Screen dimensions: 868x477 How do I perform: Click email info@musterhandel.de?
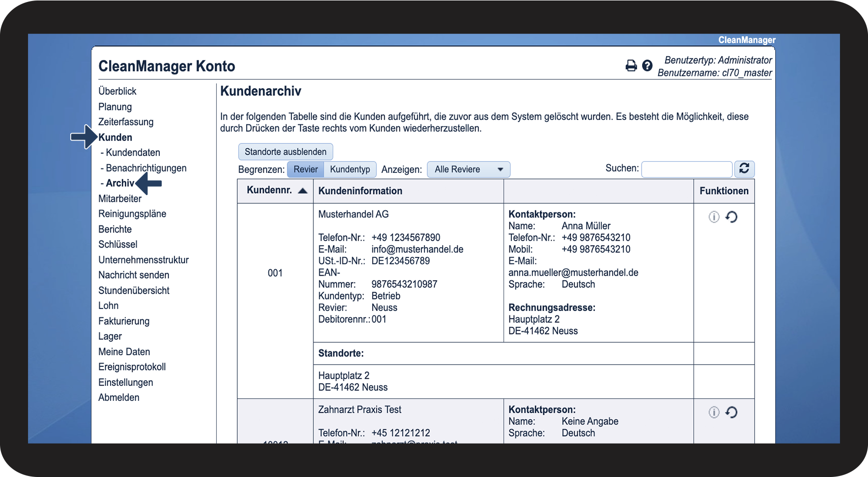[x=418, y=249]
